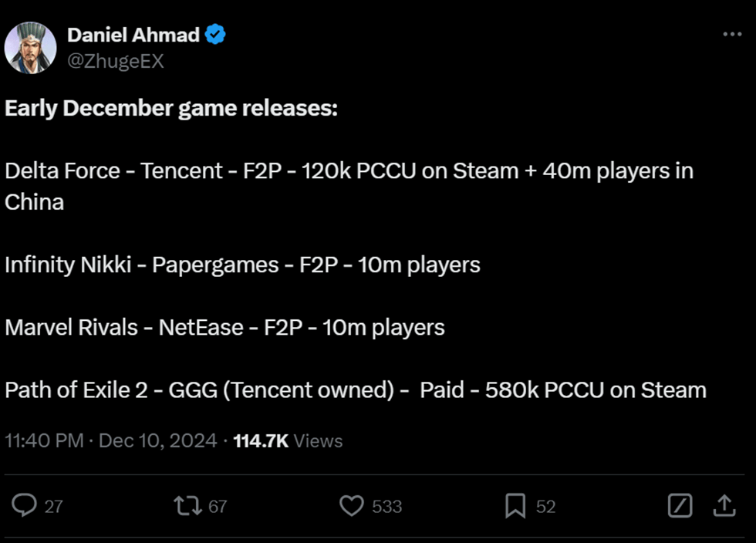Screen dimensions: 756x543
Task: Click the "Early December game releases" heading text
Action: tap(171, 108)
